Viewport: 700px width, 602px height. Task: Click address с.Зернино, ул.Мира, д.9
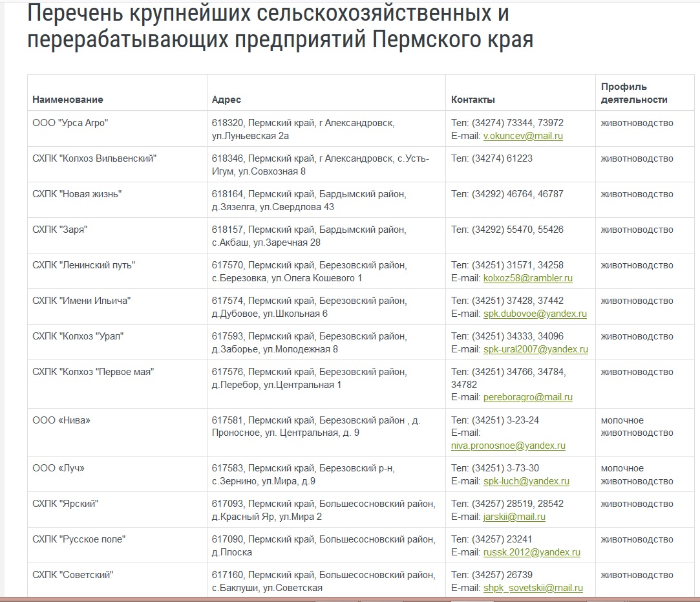coord(303,475)
